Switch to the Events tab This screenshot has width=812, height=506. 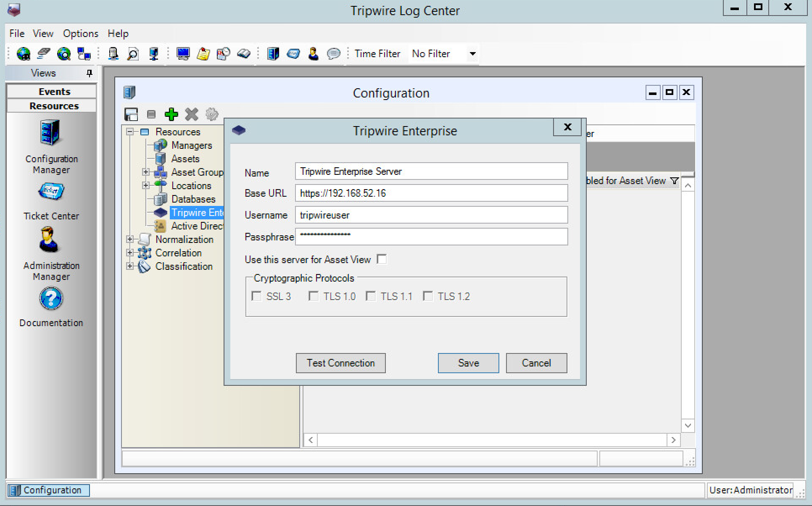[x=54, y=92]
